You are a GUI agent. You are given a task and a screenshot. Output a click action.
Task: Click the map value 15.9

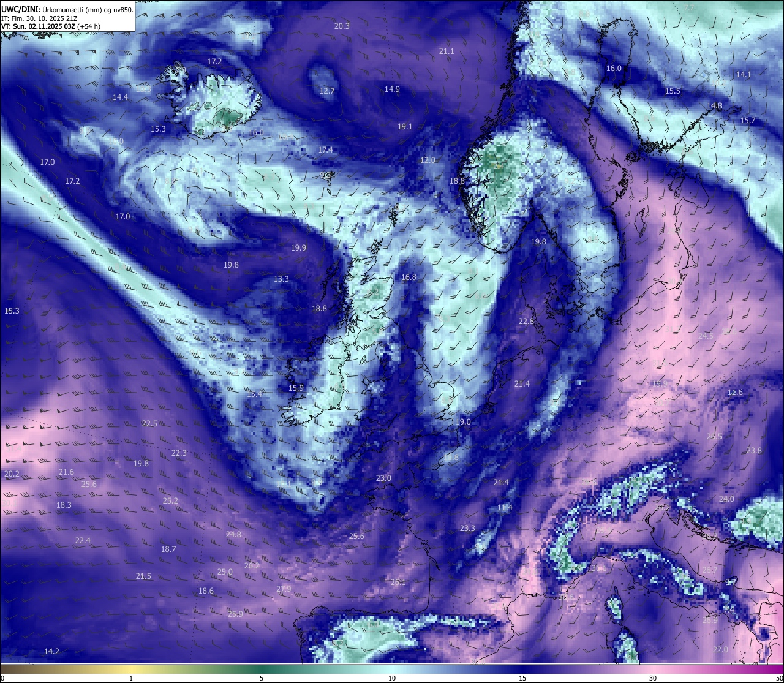pos(296,388)
